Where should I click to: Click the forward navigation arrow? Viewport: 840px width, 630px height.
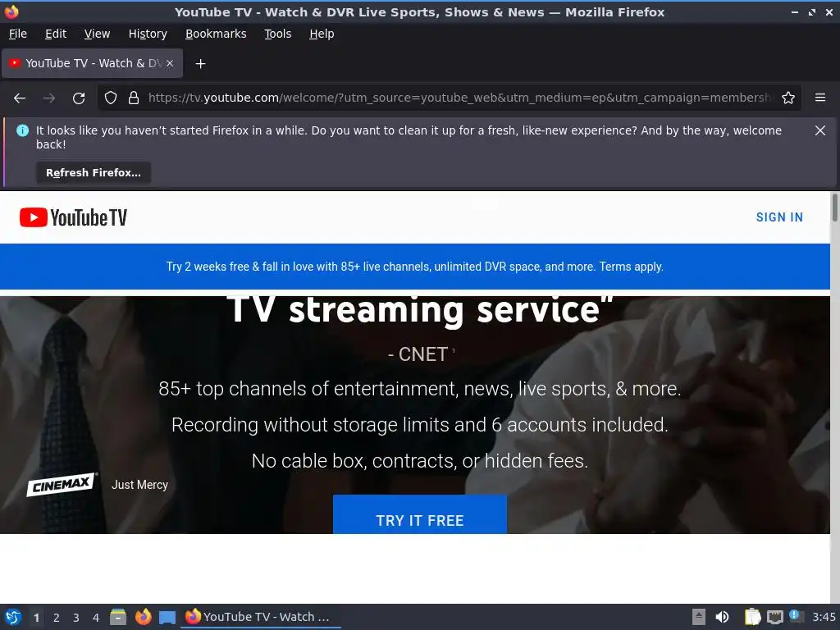(49, 98)
